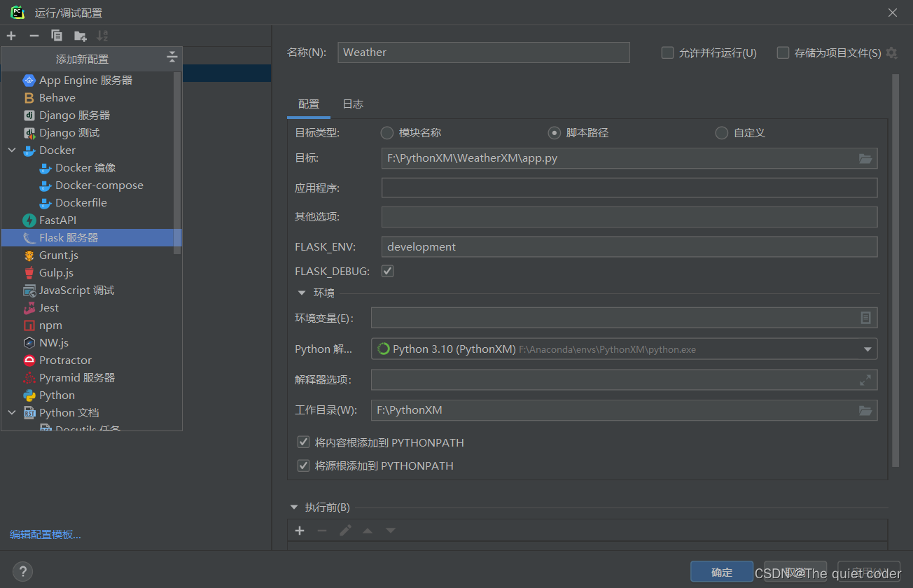Move before-launch task down arrow
The height and width of the screenshot is (588, 913).
391,531
